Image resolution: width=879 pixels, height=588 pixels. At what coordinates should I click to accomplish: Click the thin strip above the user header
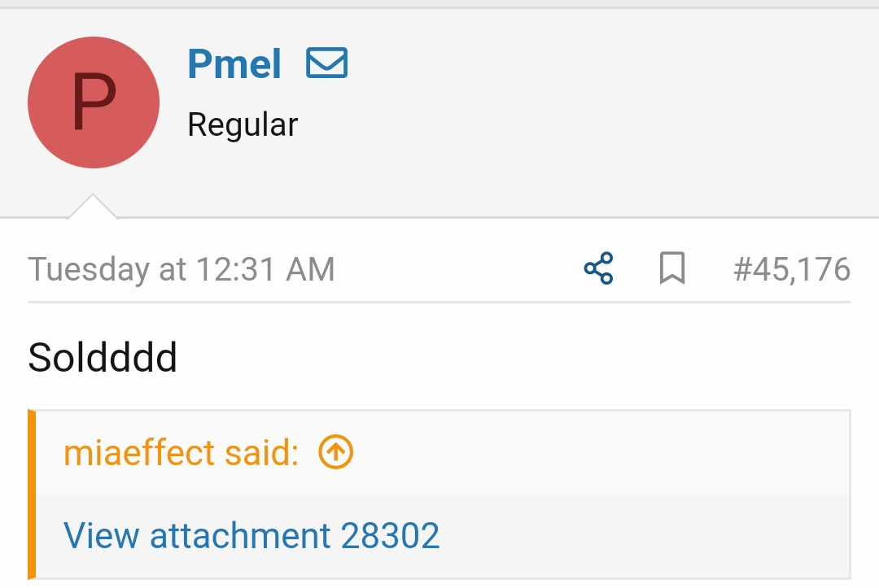coord(439,3)
